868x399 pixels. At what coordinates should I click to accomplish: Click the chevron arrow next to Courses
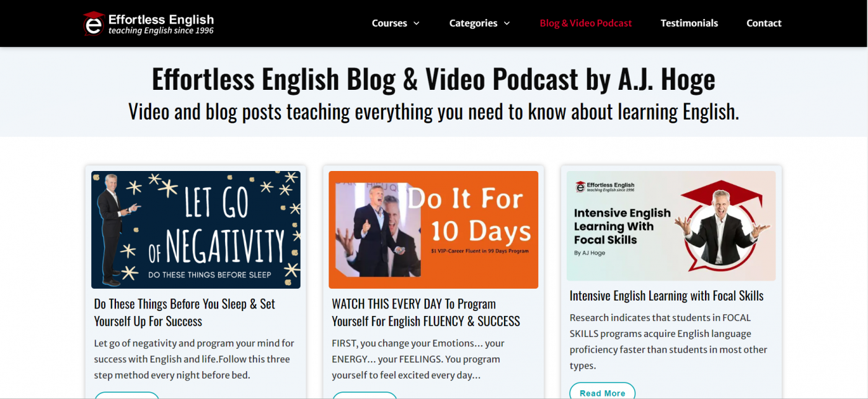click(417, 24)
